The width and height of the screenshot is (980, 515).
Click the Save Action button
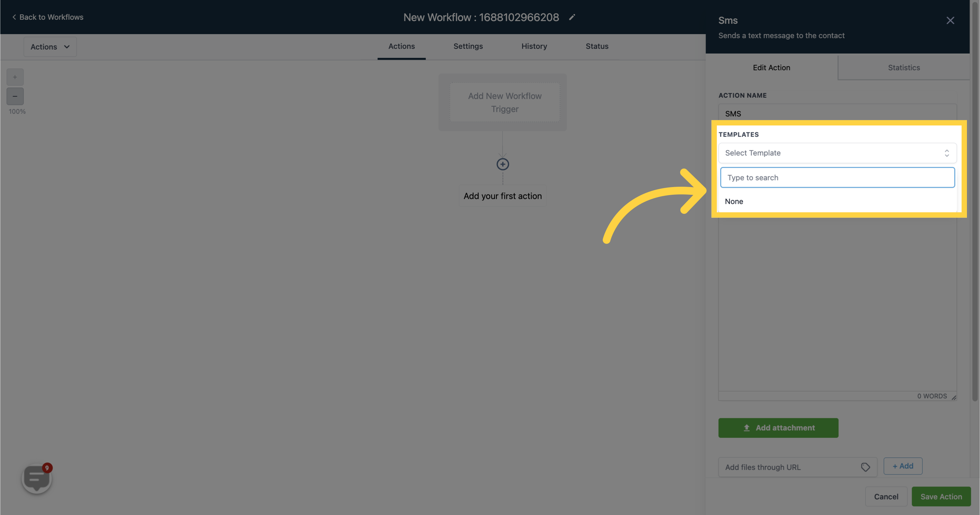click(941, 496)
